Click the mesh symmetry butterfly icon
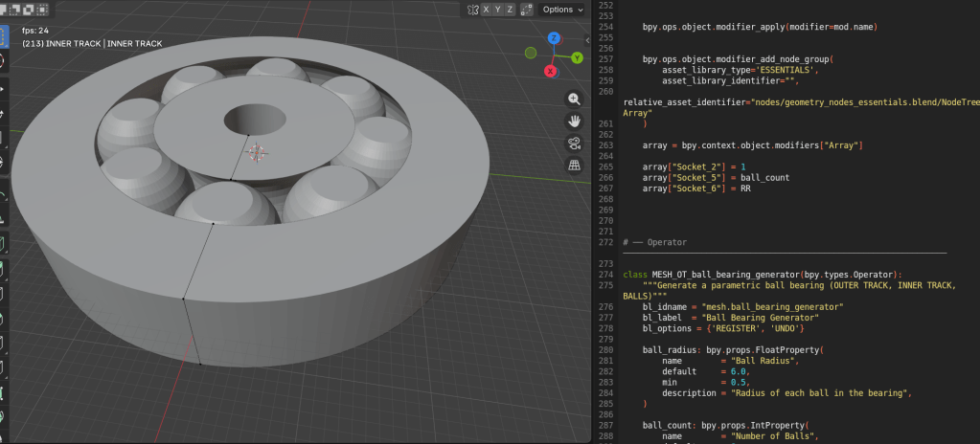 click(x=472, y=10)
